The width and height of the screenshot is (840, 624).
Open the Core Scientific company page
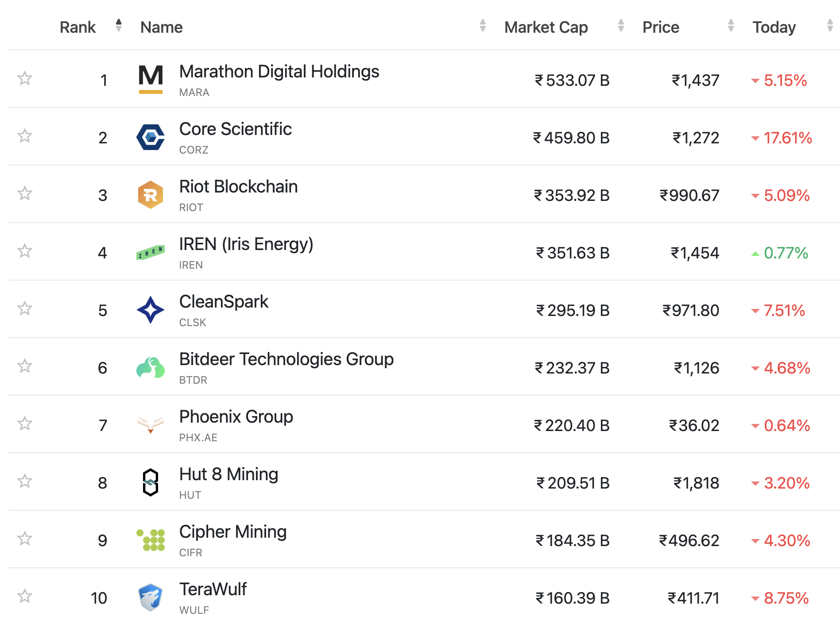tap(235, 129)
